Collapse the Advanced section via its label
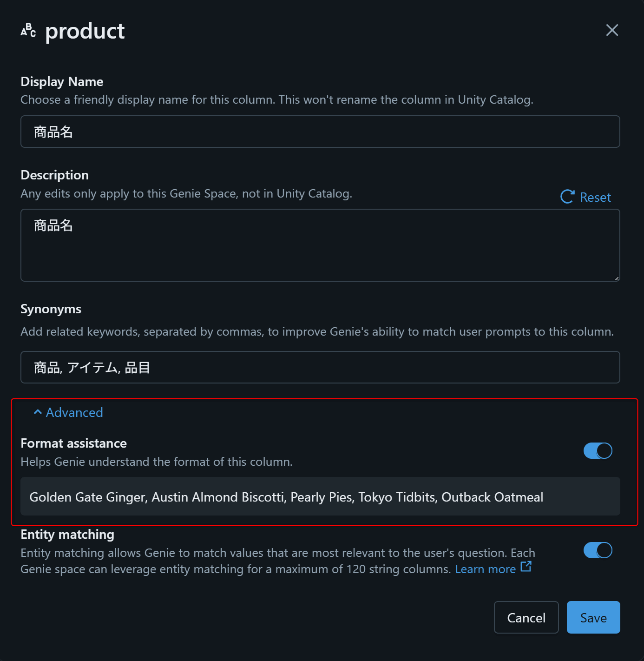The image size is (644, 661). click(x=74, y=412)
